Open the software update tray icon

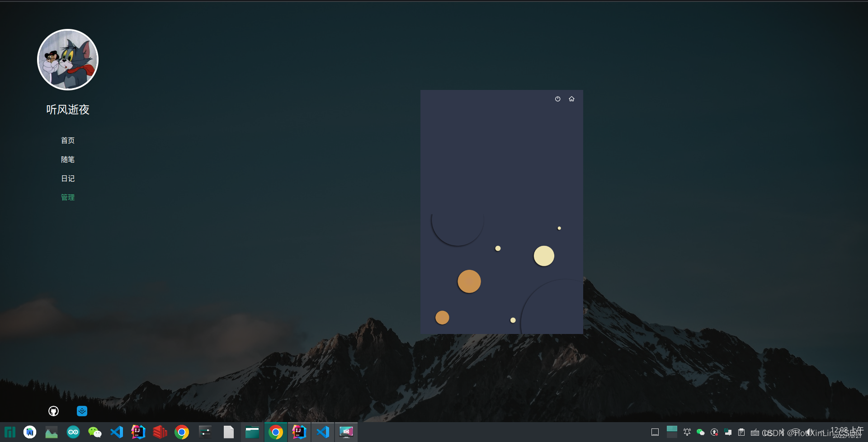(714, 432)
